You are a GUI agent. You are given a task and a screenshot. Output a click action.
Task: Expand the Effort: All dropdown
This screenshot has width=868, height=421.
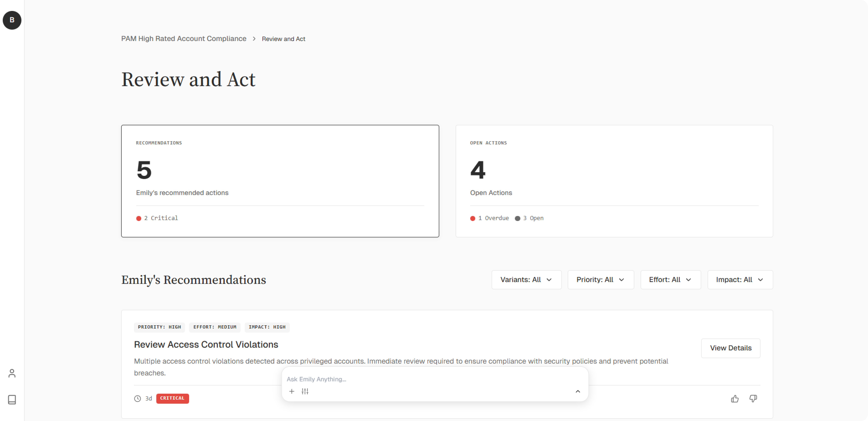pos(670,280)
